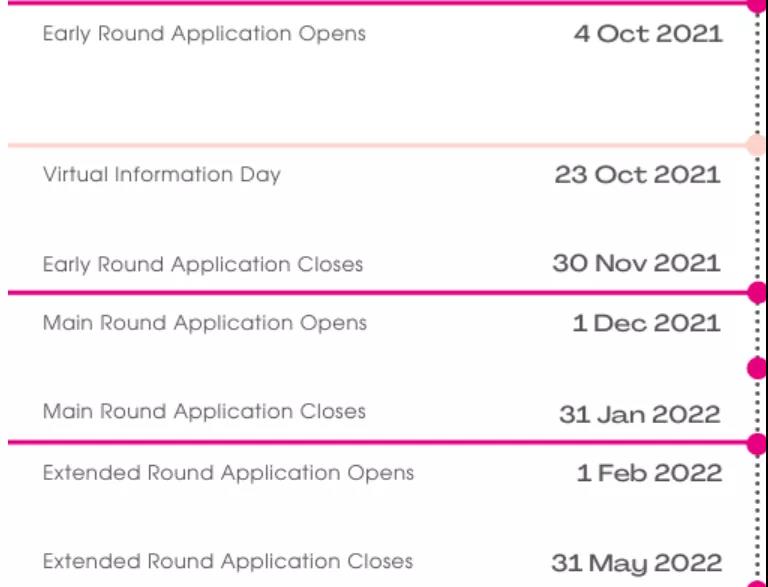Select the 30 Nov 2021 date

pos(636,264)
